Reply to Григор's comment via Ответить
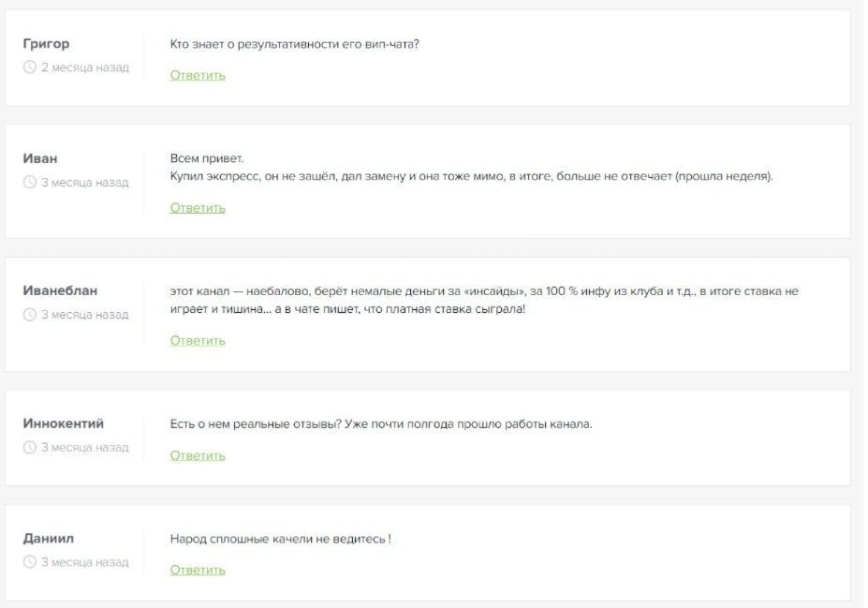 198,75
